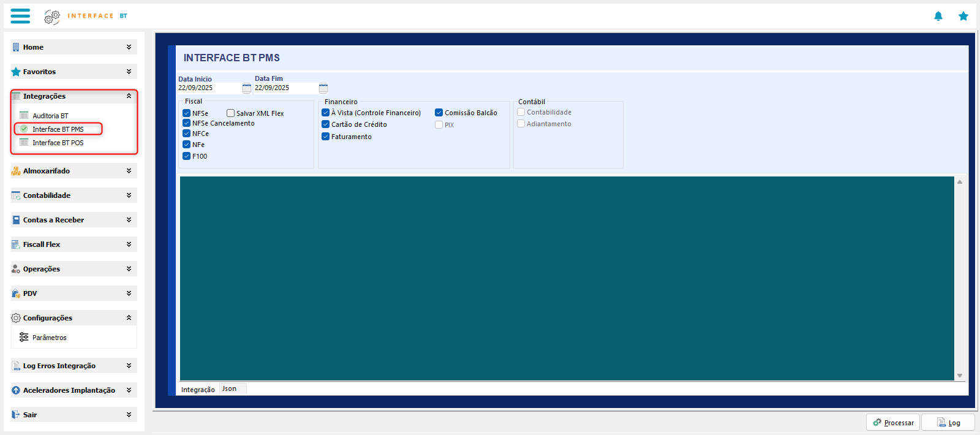Open Interface BT POS menu item
This screenshot has width=980, height=435.
(58, 143)
